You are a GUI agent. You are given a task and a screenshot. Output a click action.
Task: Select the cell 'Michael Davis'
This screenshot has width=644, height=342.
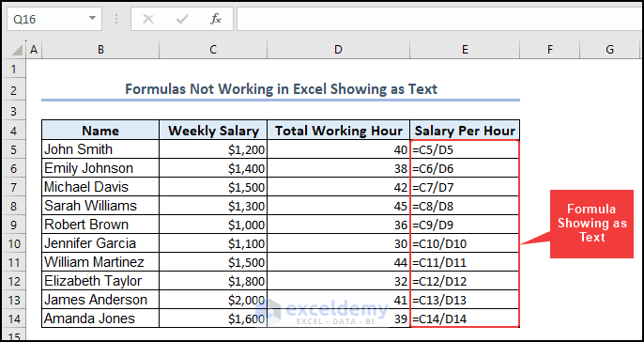[x=100, y=187]
